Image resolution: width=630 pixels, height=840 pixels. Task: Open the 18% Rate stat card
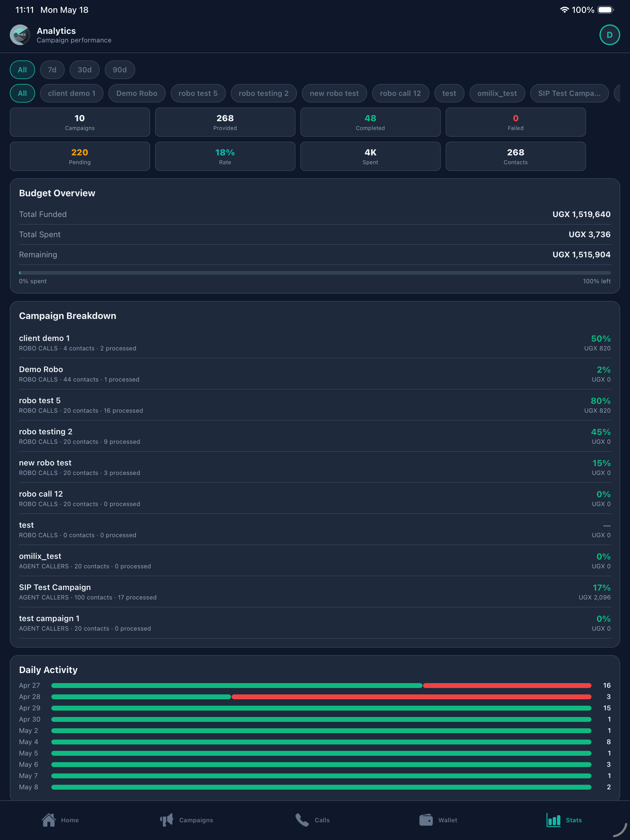tap(225, 157)
